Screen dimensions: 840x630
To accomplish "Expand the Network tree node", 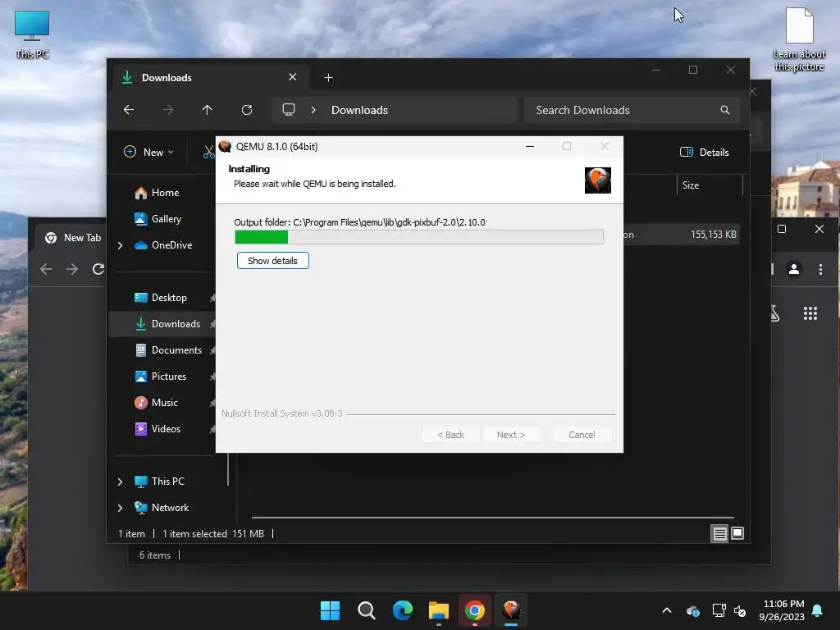I will tap(120, 508).
